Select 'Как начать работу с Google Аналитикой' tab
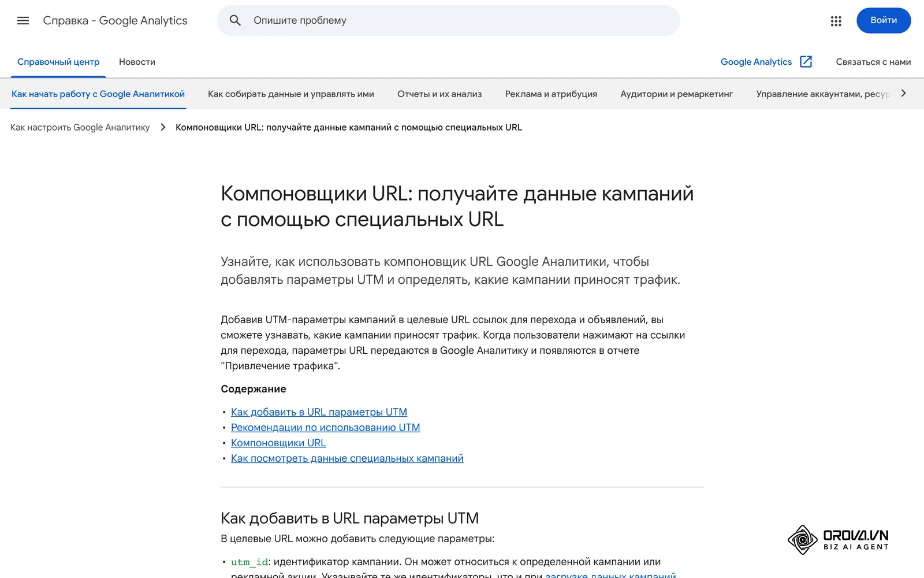924x578 pixels. tap(98, 94)
